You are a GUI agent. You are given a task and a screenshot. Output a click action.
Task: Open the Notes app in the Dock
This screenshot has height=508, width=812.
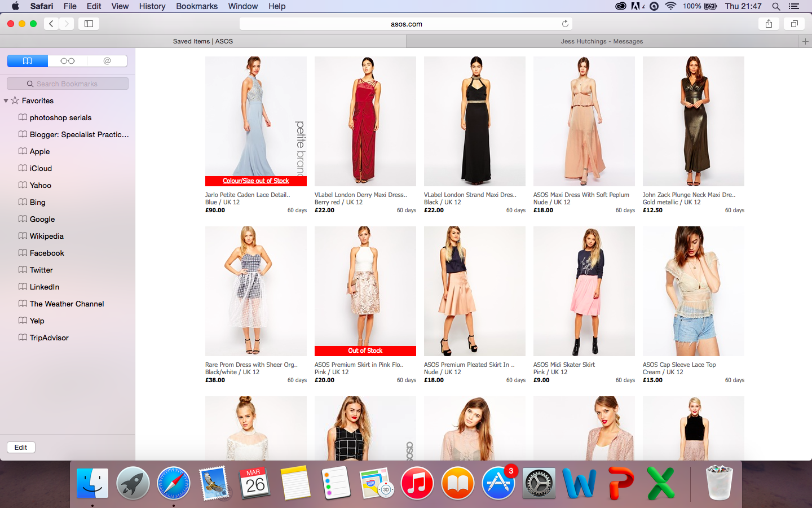pos(295,483)
